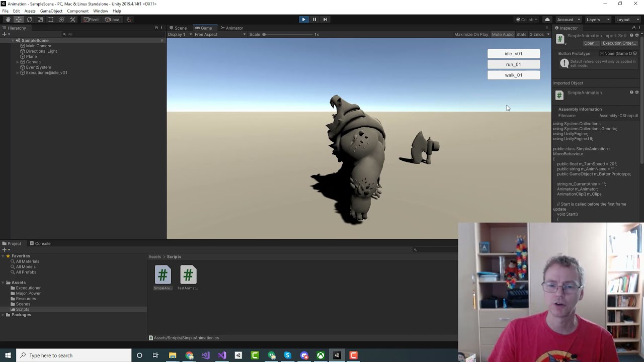Select SimpleAnimation script asset

click(x=163, y=278)
